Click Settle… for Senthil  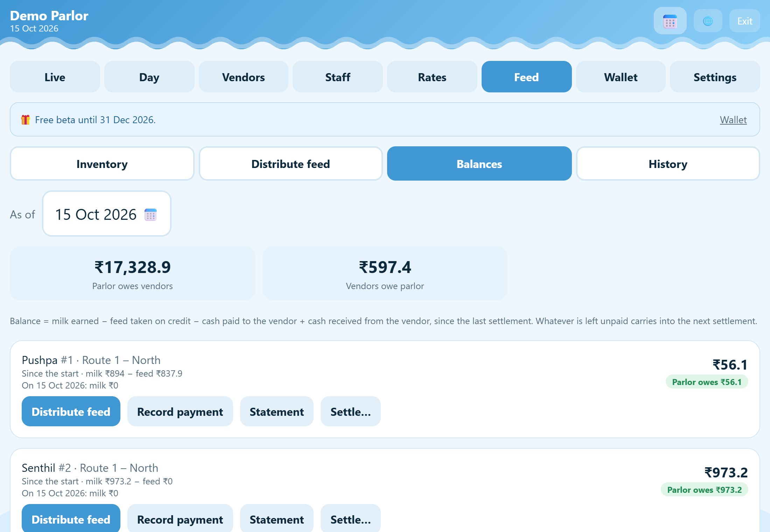coord(351,519)
